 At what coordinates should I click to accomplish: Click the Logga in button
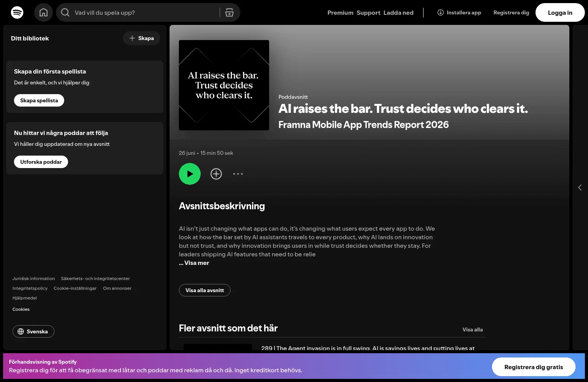pos(560,12)
